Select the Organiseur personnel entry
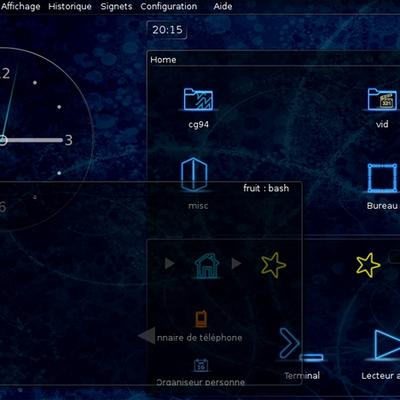The image size is (400, 400). 200,382
